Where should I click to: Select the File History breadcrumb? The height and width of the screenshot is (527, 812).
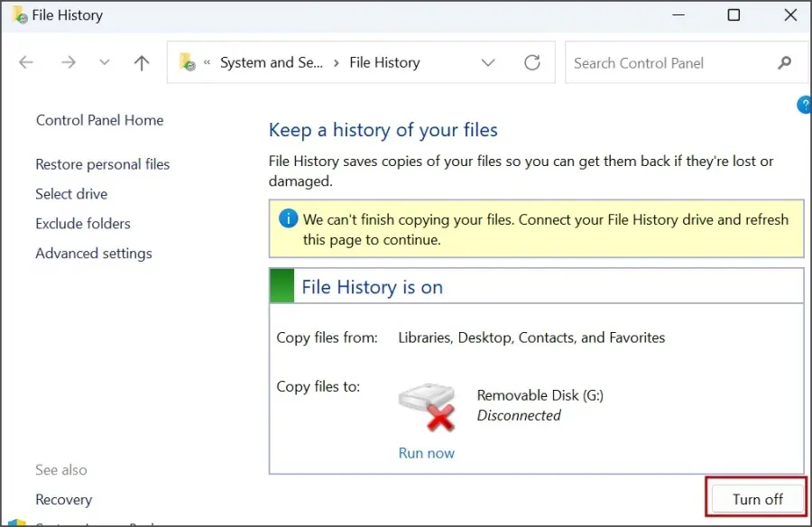[x=384, y=63]
